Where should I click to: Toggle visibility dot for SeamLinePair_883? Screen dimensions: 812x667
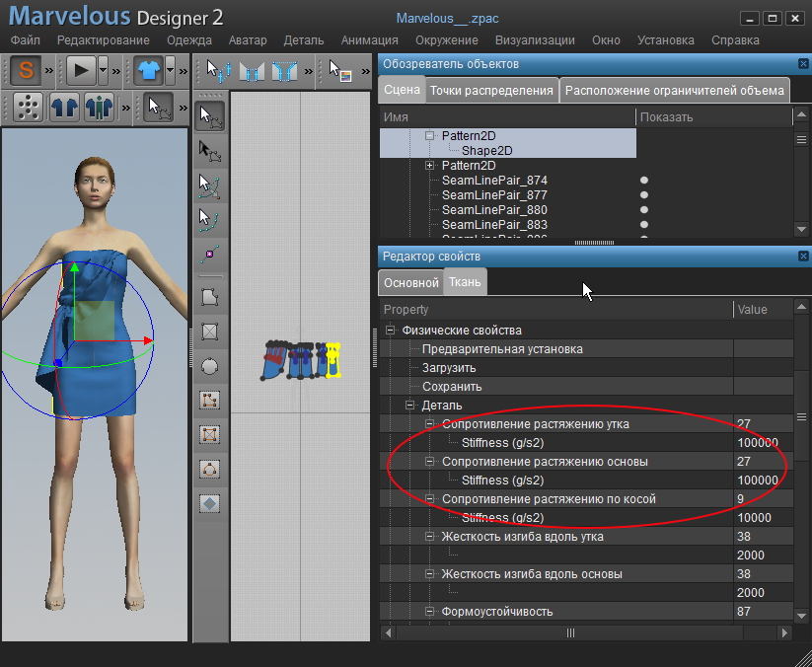644,225
